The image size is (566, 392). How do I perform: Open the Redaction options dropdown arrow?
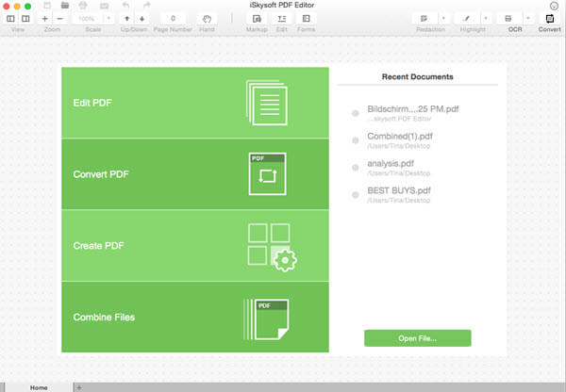443,19
